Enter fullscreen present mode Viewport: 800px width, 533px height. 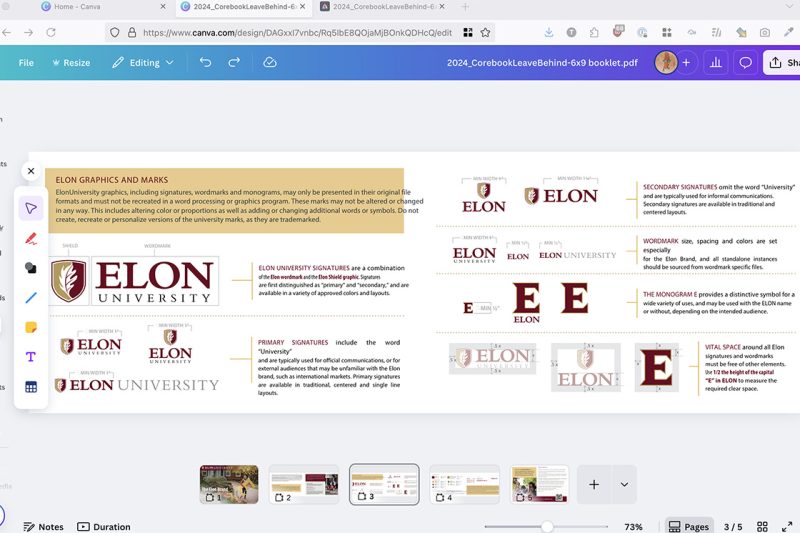(x=787, y=526)
